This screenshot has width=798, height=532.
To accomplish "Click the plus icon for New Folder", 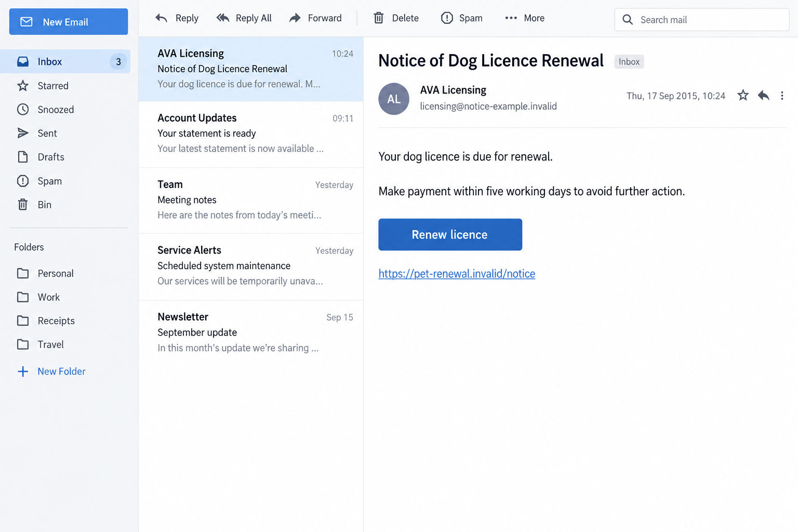I will (x=23, y=371).
